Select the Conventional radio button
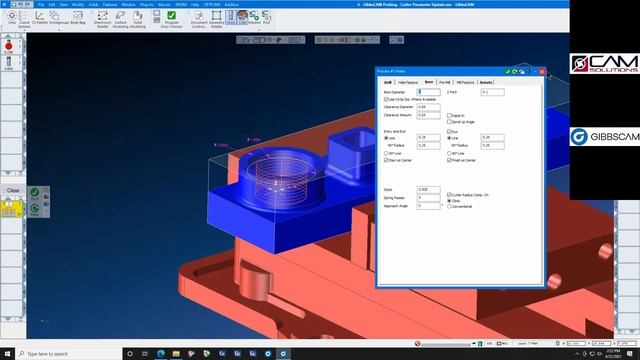The width and height of the screenshot is (640, 360). [x=449, y=207]
